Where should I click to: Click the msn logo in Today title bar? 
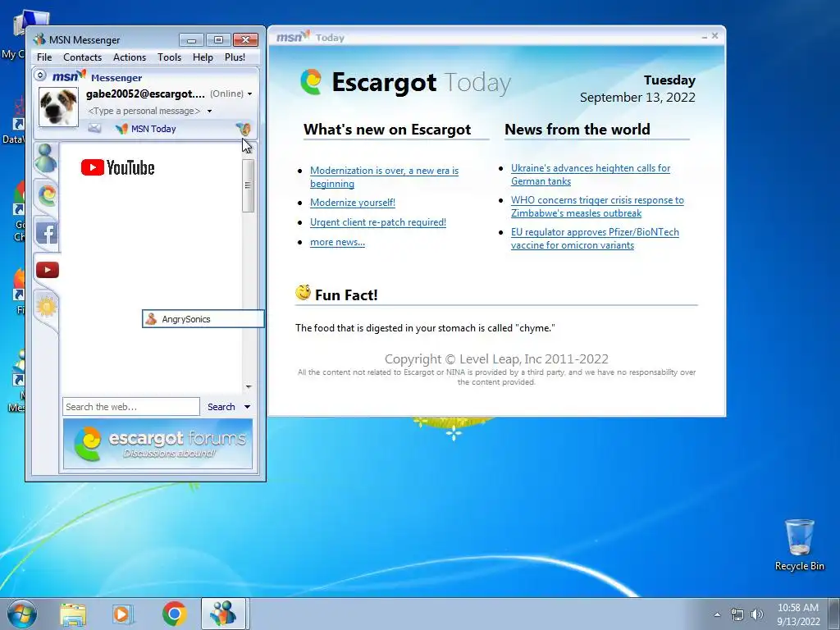pyautogui.click(x=293, y=36)
